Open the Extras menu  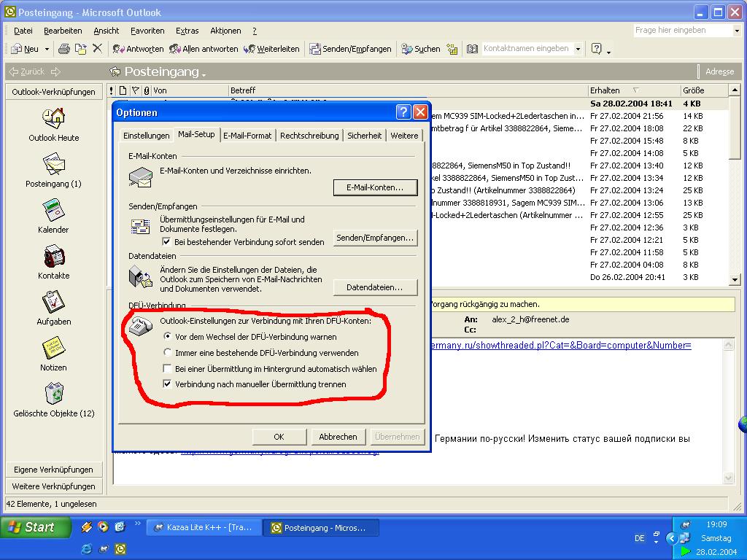pos(187,31)
